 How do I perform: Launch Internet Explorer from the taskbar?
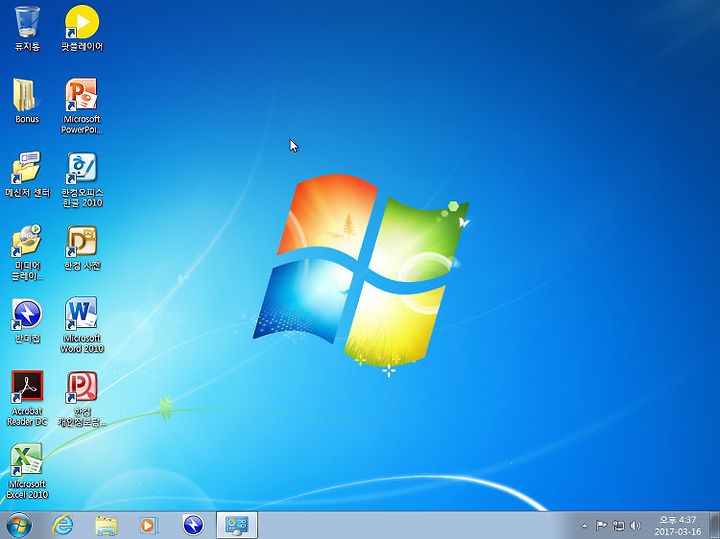[x=62, y=525]
